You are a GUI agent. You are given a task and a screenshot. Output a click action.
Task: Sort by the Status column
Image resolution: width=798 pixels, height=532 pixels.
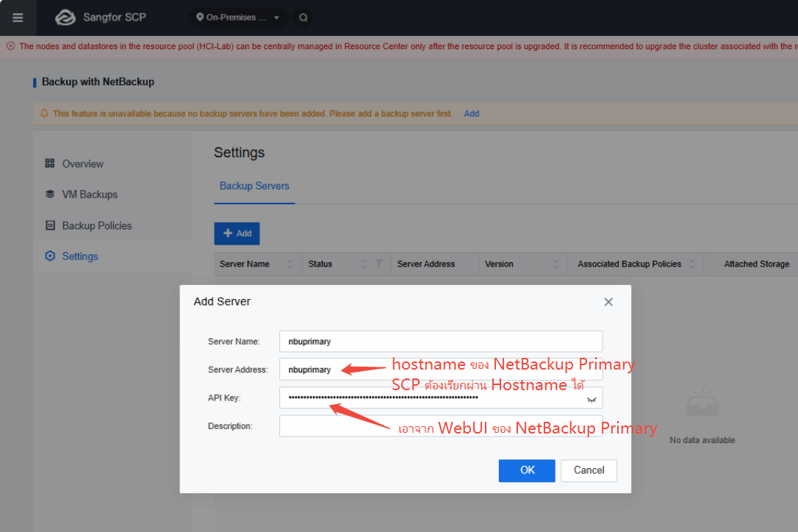[x=364, y=264]
